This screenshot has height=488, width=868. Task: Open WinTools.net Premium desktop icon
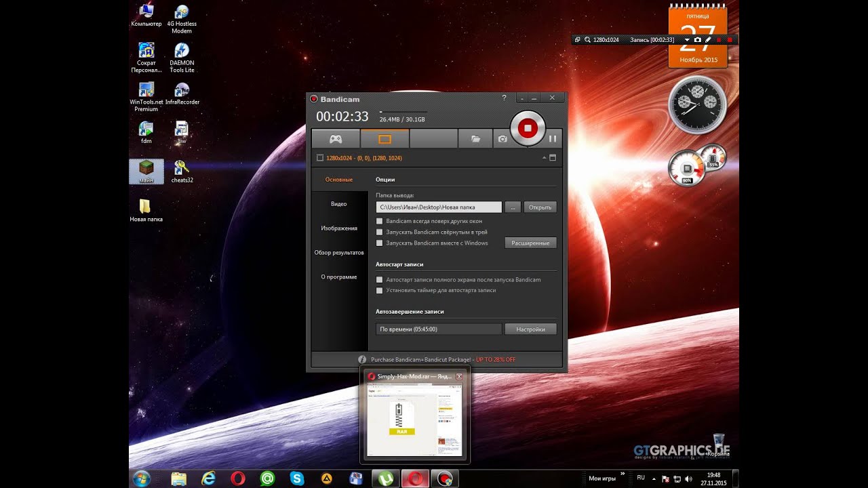[146, 97]
